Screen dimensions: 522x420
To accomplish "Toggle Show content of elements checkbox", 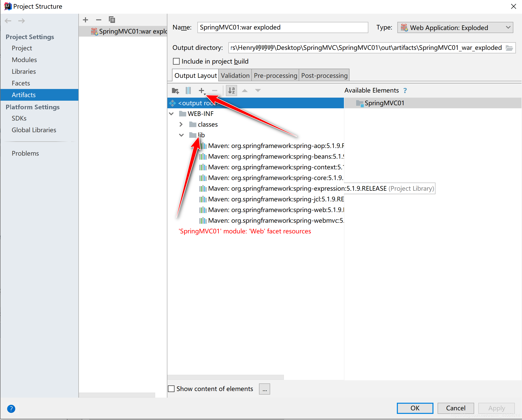I will [171, 389].
